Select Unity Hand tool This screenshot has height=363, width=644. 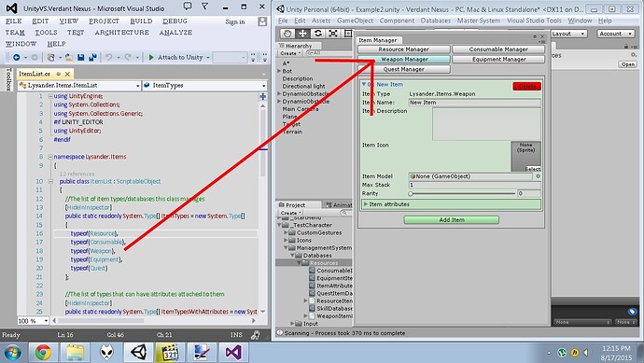tap(287, 34)
